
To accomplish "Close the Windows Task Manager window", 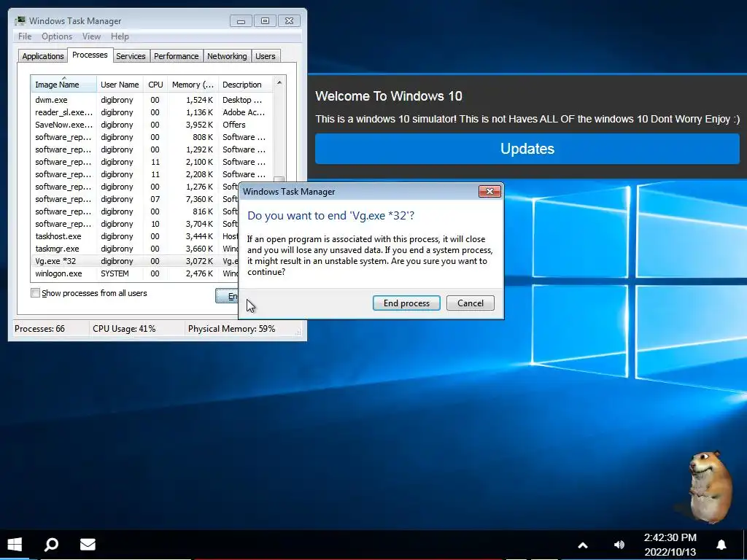I will point(289,21).
